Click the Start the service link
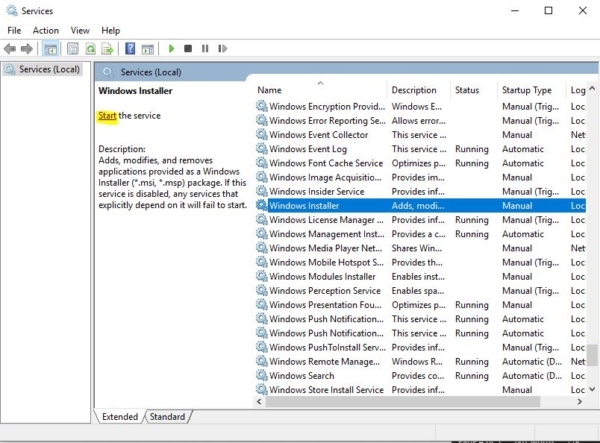Image resolution: width=600 pixels, height=443 pixels. pos(107,116)
